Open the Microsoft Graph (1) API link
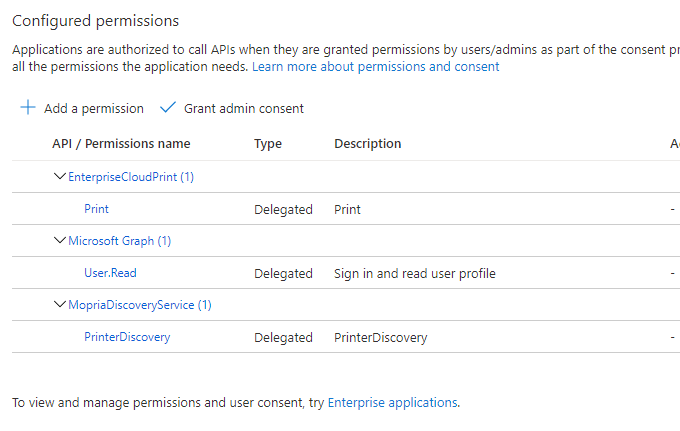680x431 pixels. [119, 241]
